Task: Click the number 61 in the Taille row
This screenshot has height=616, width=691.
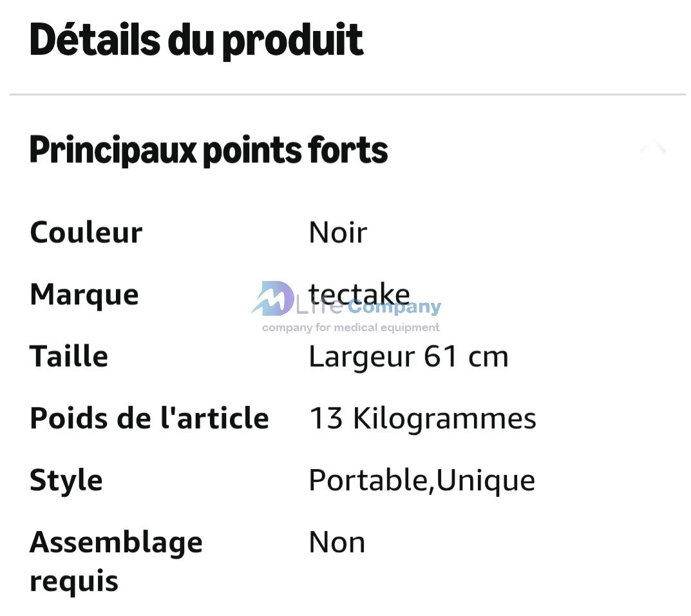Action: pyautogui.click(x=440, y=356)
